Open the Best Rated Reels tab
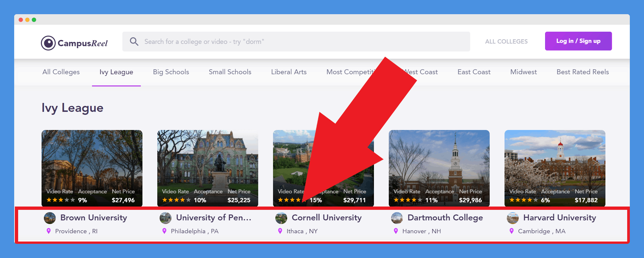Screen dimensions: 644x258 (583, 72)
